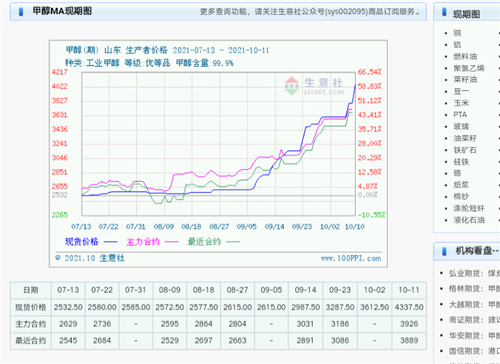Viewport: 500px width, 364px height.
Task: Open the 国信期货 commentary link
Action: tap(474, 351)
